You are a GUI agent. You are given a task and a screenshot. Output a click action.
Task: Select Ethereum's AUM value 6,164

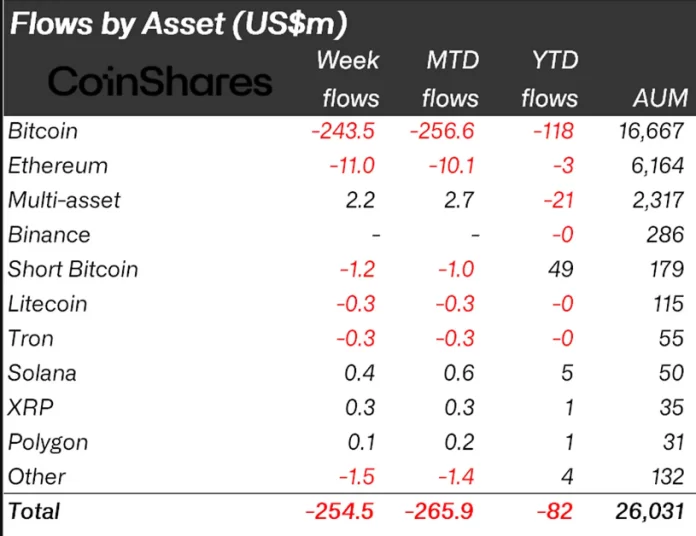coord(660,165)
